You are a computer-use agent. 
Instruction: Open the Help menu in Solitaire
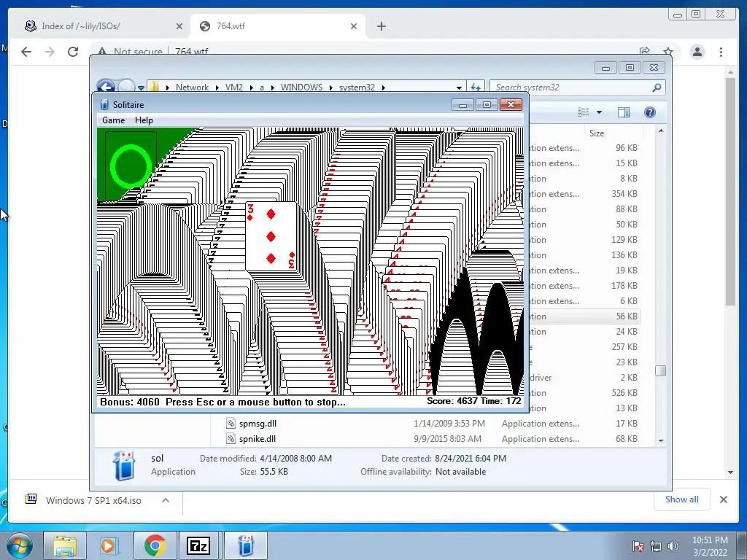pos(144,120)
